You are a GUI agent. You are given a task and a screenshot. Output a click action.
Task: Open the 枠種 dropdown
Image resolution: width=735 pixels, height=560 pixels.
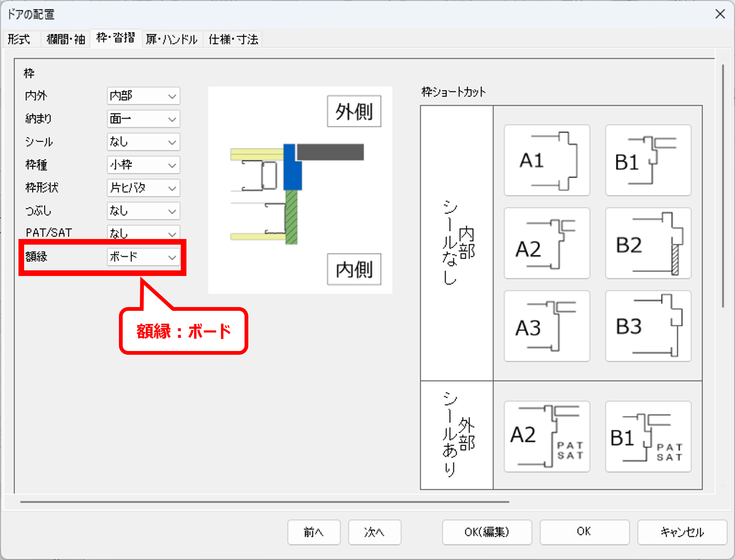(x=144, y=165)
